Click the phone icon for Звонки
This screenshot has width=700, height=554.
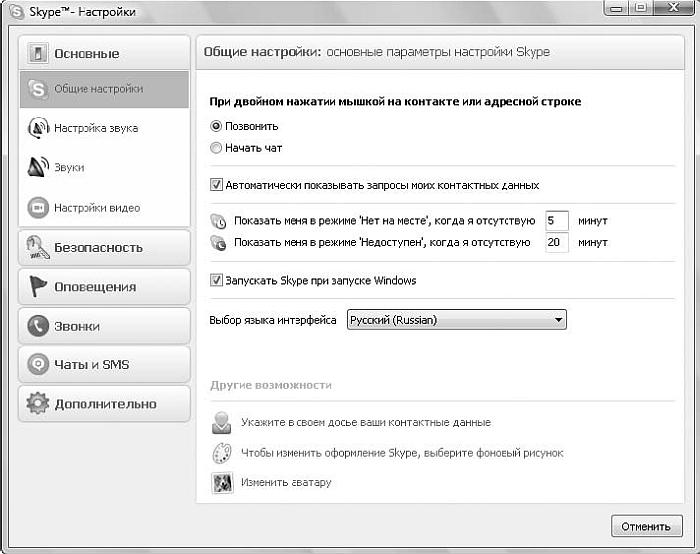coord(38,326)
